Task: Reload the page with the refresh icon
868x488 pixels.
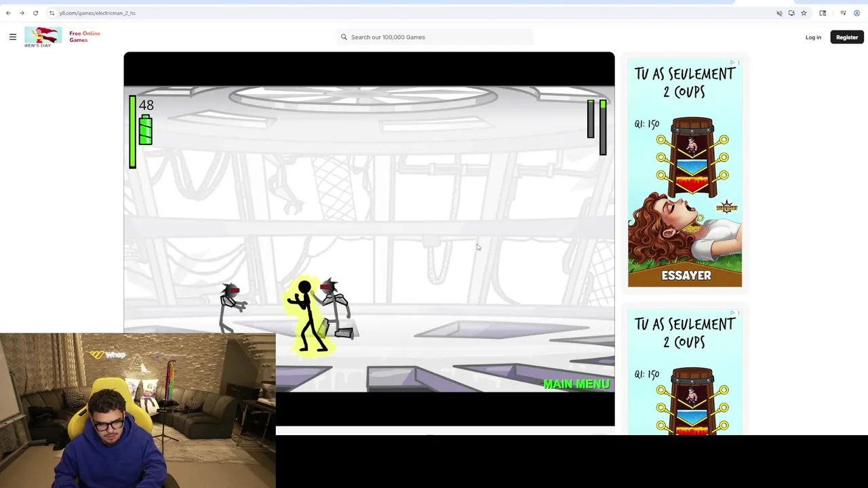Action: click(x=35, y=13)
